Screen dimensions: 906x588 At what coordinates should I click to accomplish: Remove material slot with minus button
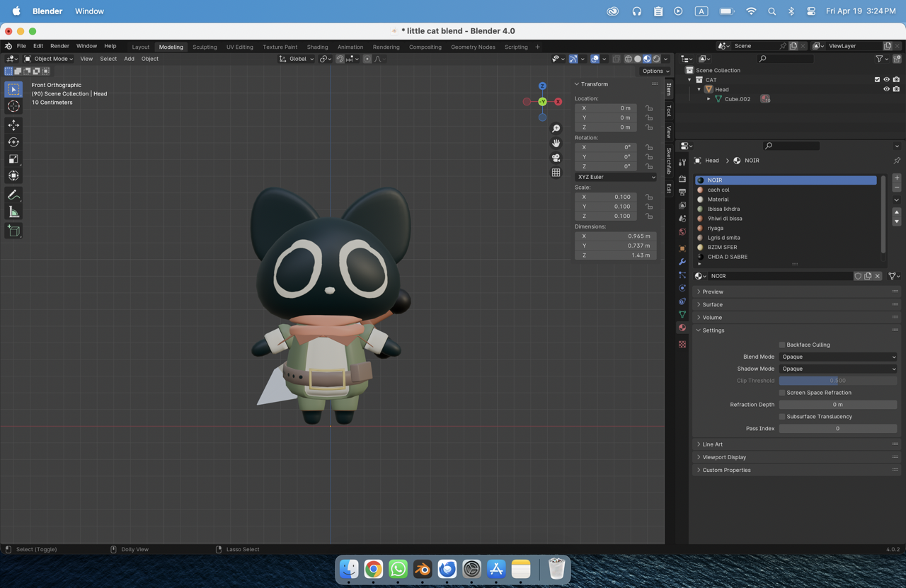[897, 188]
